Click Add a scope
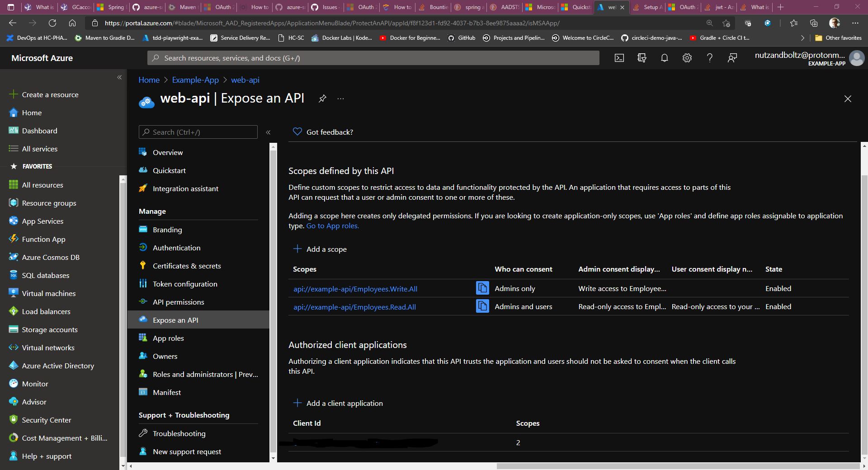This screenshot has height=470, width=868. click(x=320, y=249)
